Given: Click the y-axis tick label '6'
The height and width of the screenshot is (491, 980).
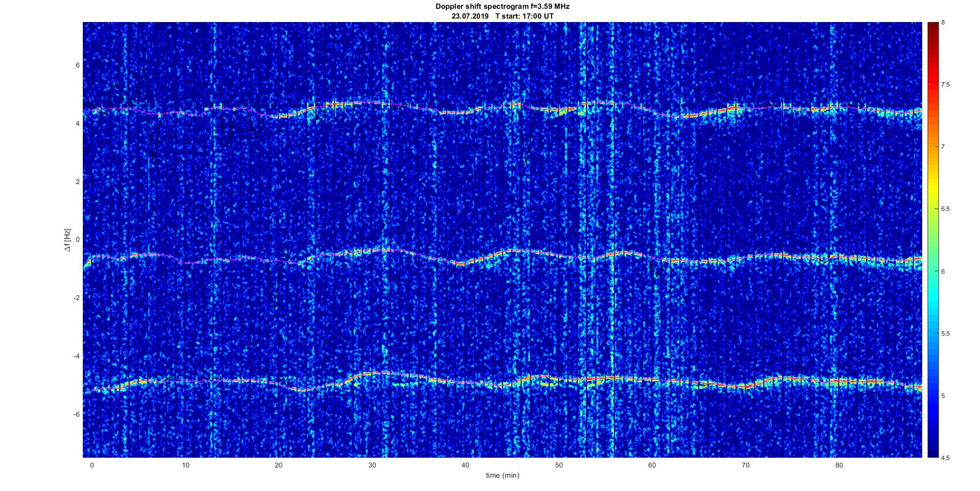Looking at the screenshot, I should point(77,66).
